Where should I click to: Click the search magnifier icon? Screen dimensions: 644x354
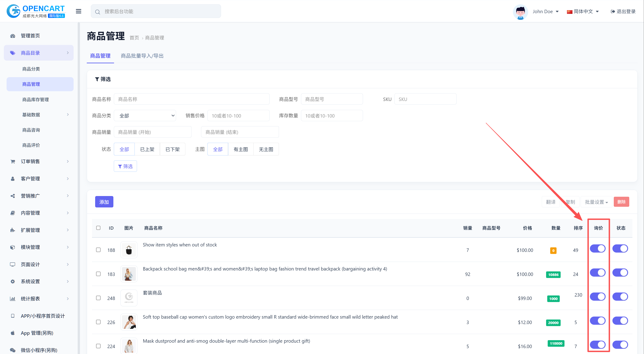click(x=97, y=12)
